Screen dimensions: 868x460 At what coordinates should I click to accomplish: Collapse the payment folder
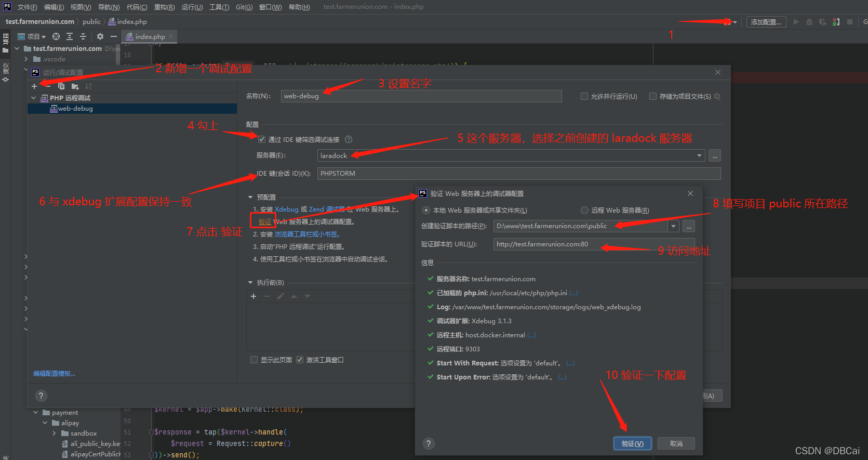36,412
